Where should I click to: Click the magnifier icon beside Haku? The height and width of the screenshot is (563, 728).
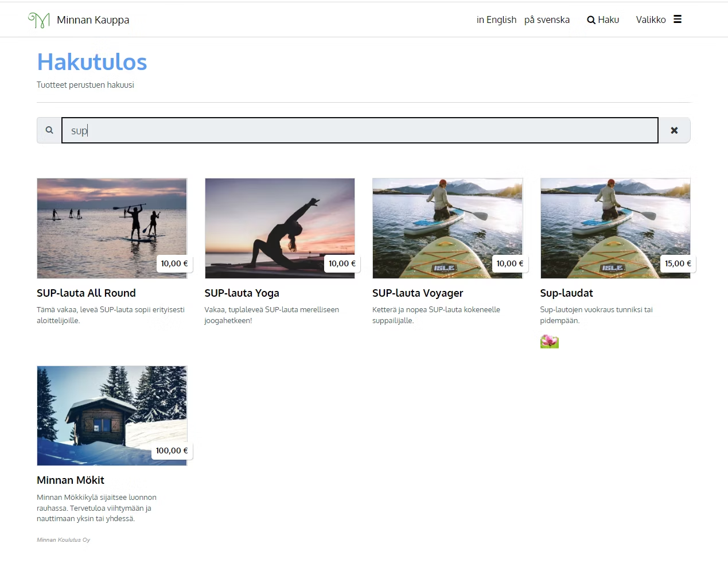pyautogui.click(x=591, y=20)
